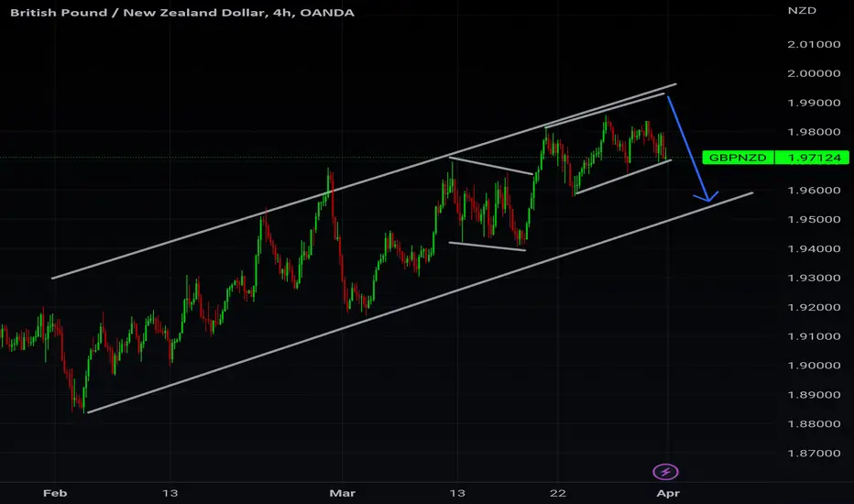Click the 1.94000 price axis label

[x=814, y=249]
